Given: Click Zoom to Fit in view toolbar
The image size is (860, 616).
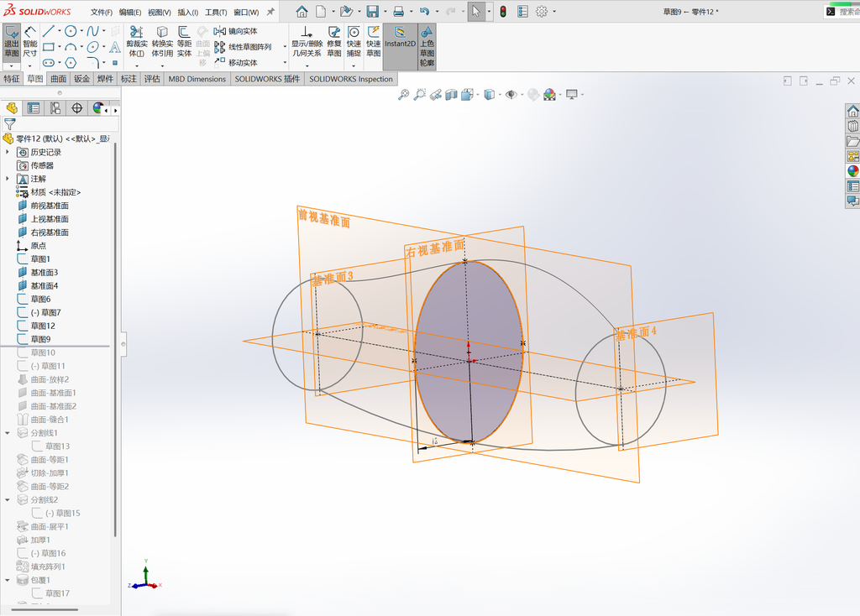Looking at the screenshot, I should click(403, 95).
